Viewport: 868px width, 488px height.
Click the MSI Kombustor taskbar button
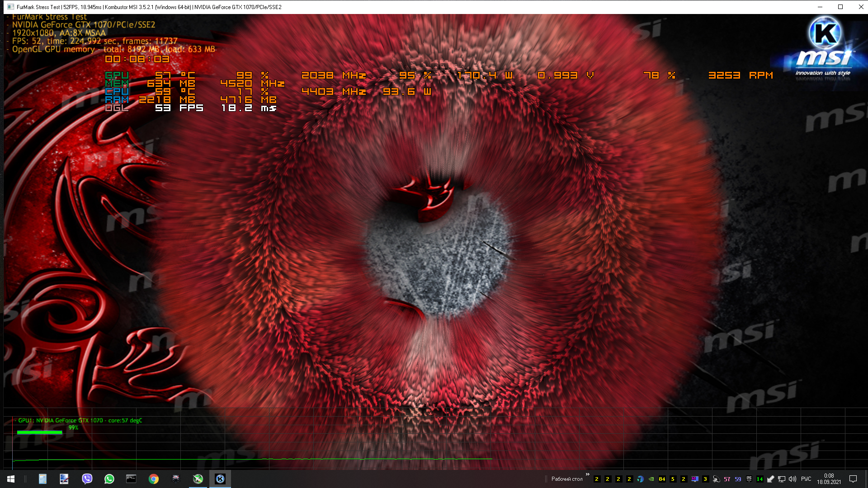(x=220, y=479)
